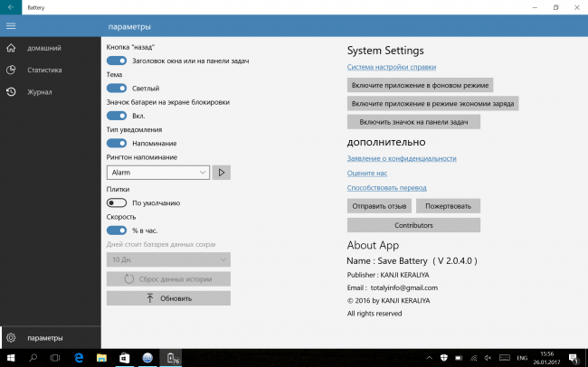Open the hamburger navigation menu

click(x=11, y=26)
